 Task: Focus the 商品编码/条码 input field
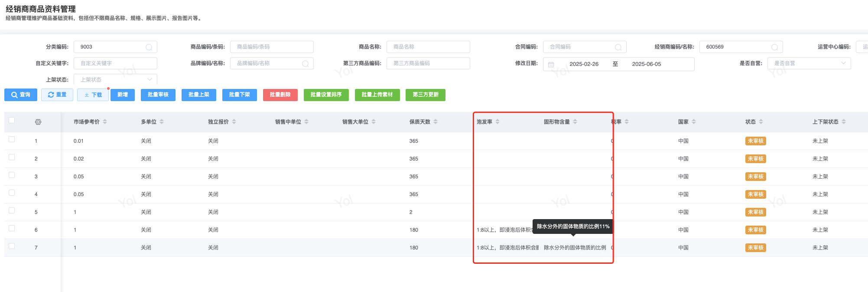click(x=272, y=47)
